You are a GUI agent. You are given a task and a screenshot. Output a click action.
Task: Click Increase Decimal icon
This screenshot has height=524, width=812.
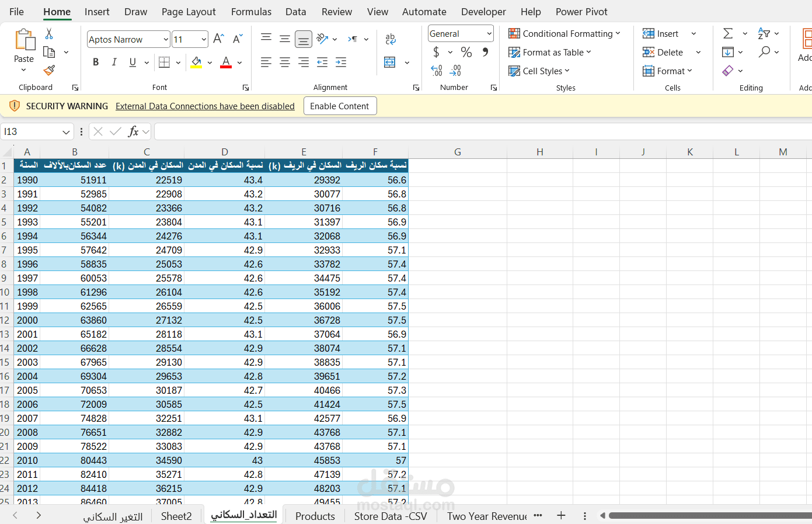coord(437,71)
